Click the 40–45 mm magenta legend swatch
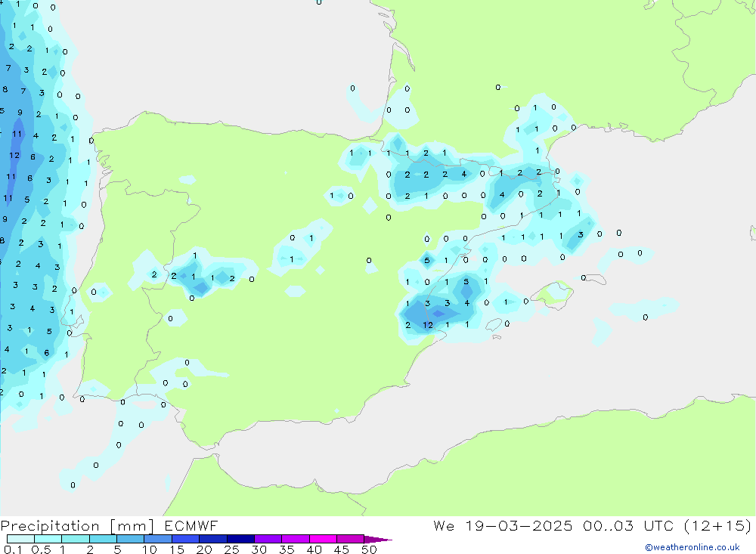The image size is (756, 554). (x=323, y=539)
